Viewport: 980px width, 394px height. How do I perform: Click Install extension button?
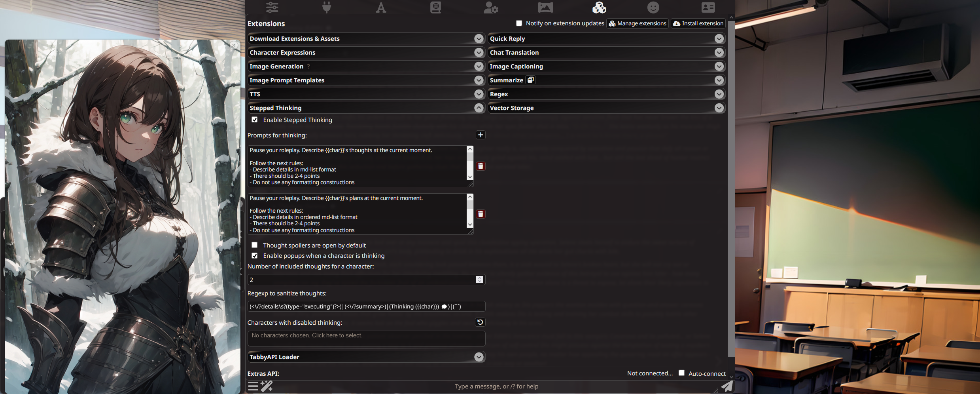[x=698, y=23]
